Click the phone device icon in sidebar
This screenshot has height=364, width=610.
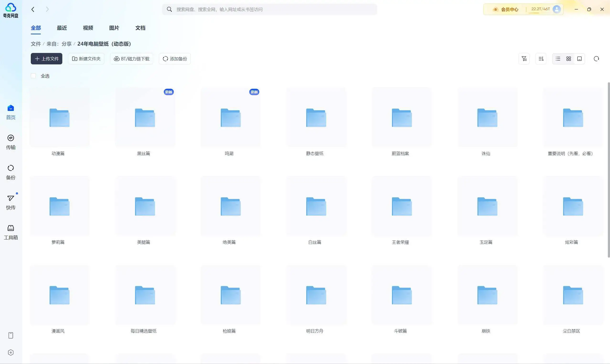(x=11, y=335)
